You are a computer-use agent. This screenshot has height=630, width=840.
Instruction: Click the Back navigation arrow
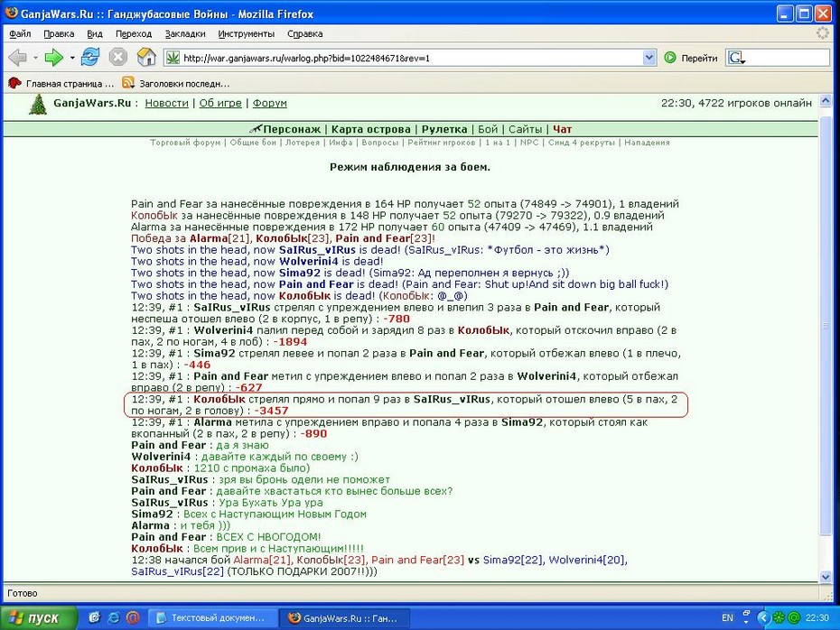pos(17,57)
